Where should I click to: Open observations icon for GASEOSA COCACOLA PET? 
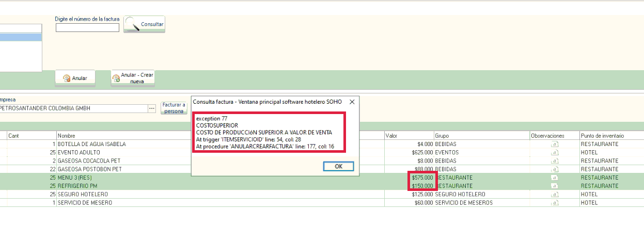pos(555,161)
